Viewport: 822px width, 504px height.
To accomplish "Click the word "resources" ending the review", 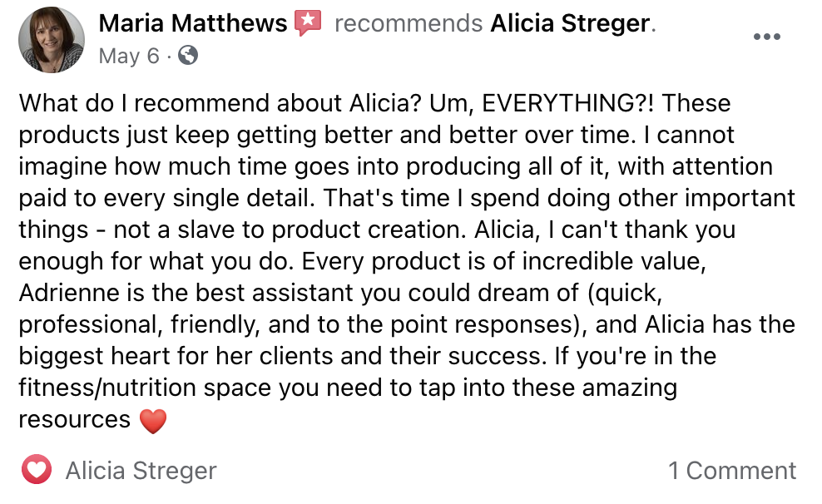I will point(74,420).
